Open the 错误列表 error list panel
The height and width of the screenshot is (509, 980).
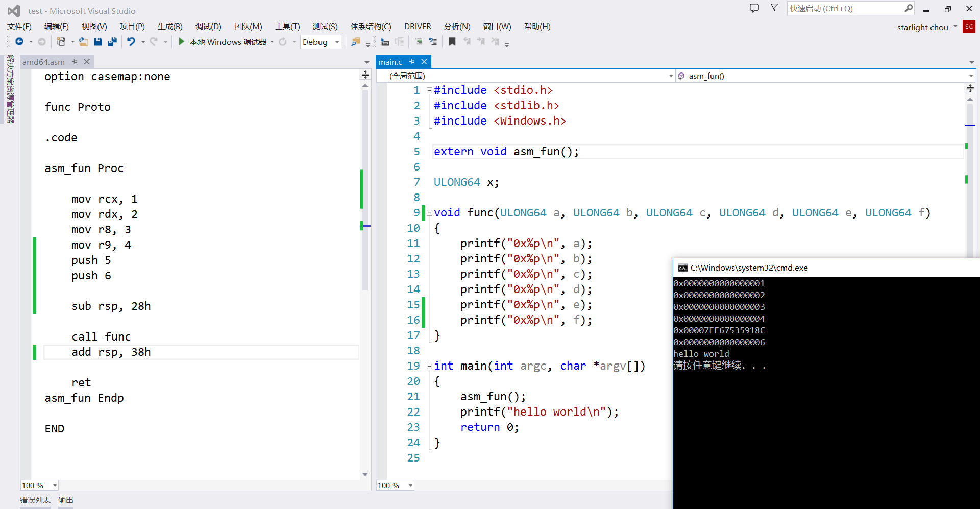coord(35,500)
